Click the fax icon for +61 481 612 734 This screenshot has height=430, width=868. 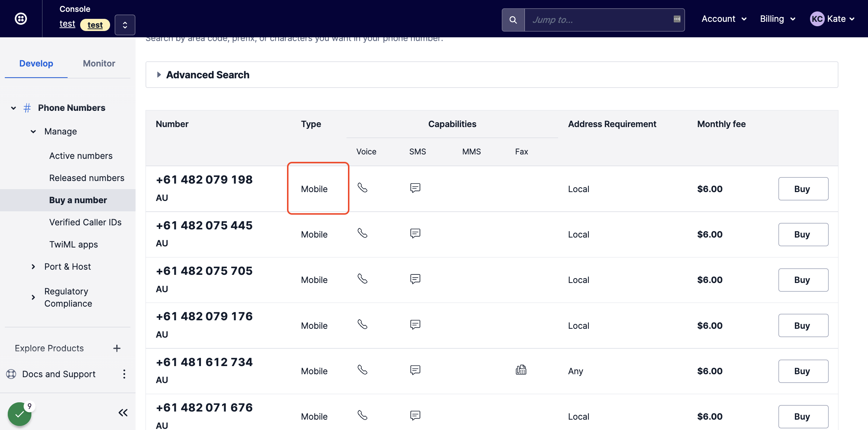[x=521, y=370]
